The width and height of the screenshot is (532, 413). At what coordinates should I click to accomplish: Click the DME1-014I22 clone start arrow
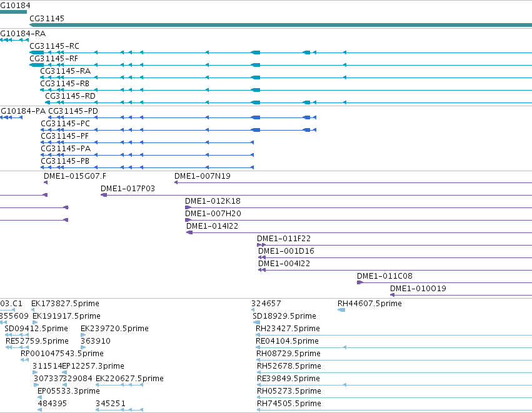coord(189,232)
